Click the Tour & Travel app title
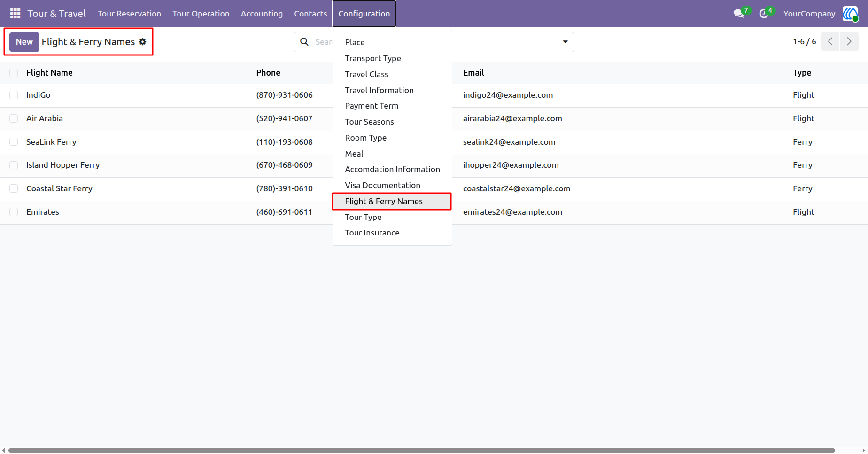868x454 pixels. pos(56,14)
